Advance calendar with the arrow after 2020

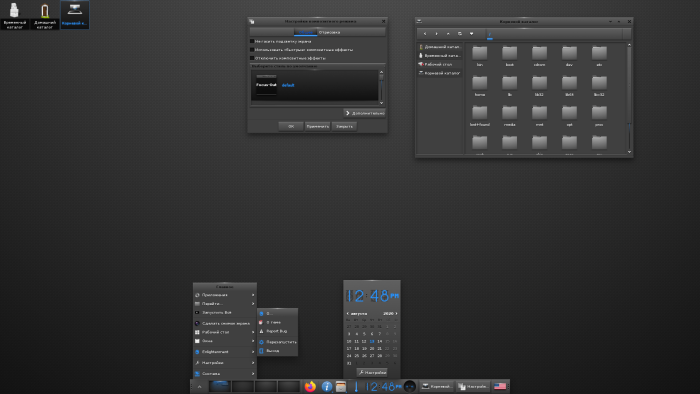click(396, 313)
